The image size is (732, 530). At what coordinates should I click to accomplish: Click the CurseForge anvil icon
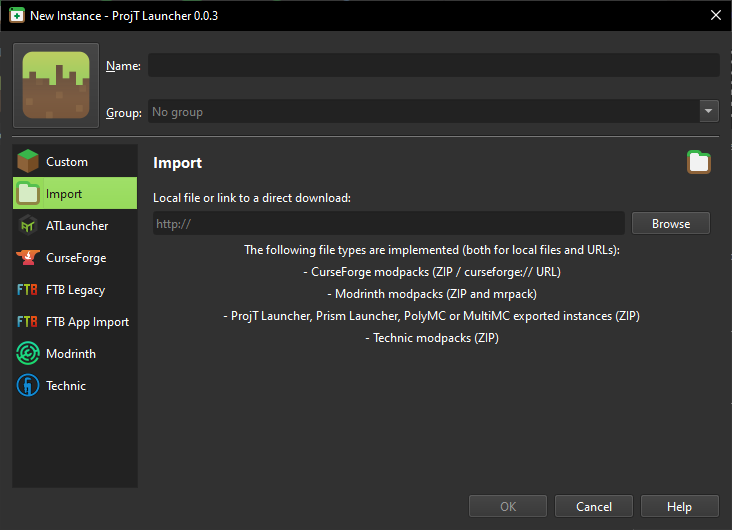click(28, 257)
